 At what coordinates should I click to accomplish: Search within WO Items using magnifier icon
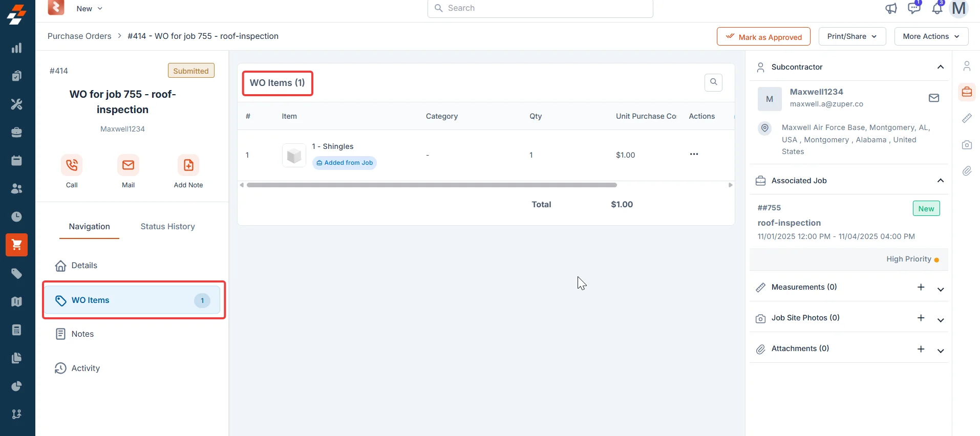713,82
